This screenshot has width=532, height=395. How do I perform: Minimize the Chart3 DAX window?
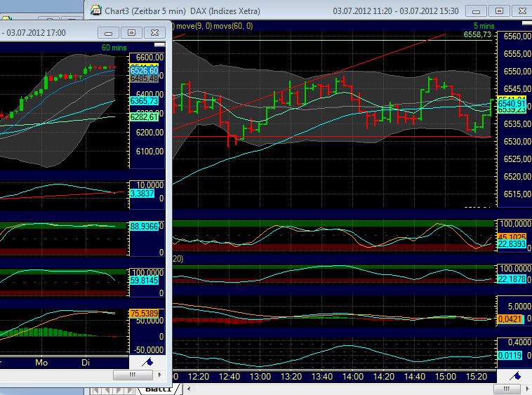(477, 11)
